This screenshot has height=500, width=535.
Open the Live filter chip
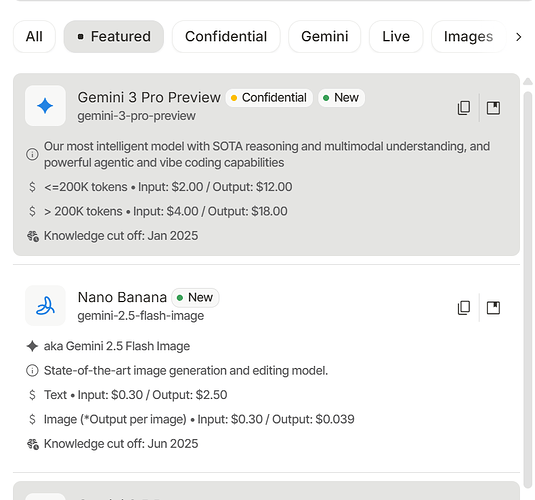click(396, 37)
